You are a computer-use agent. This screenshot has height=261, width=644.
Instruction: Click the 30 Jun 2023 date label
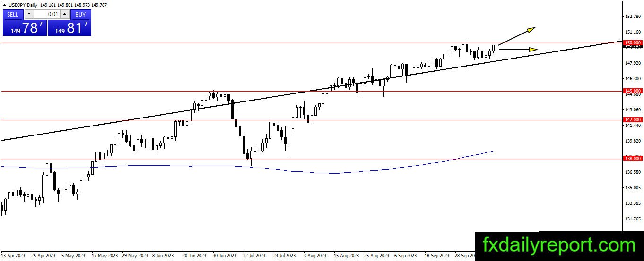(225, 256)
